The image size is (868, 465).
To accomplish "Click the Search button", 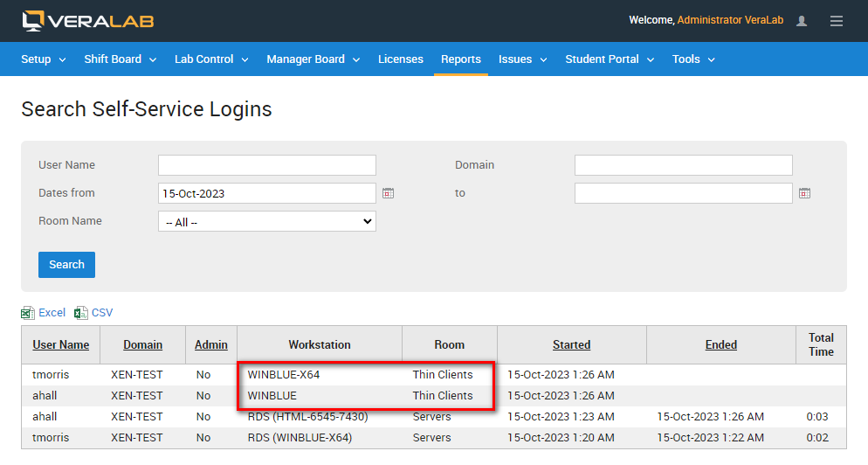I will click(66, 264).
